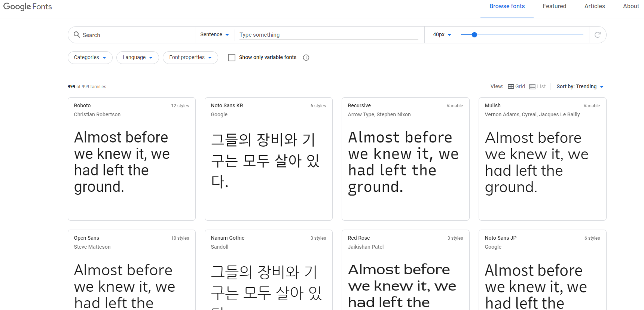Click the Open Sans sample preview text
Image resolution: width=644 pixels, height=310 pixels.
coord(125,286)
